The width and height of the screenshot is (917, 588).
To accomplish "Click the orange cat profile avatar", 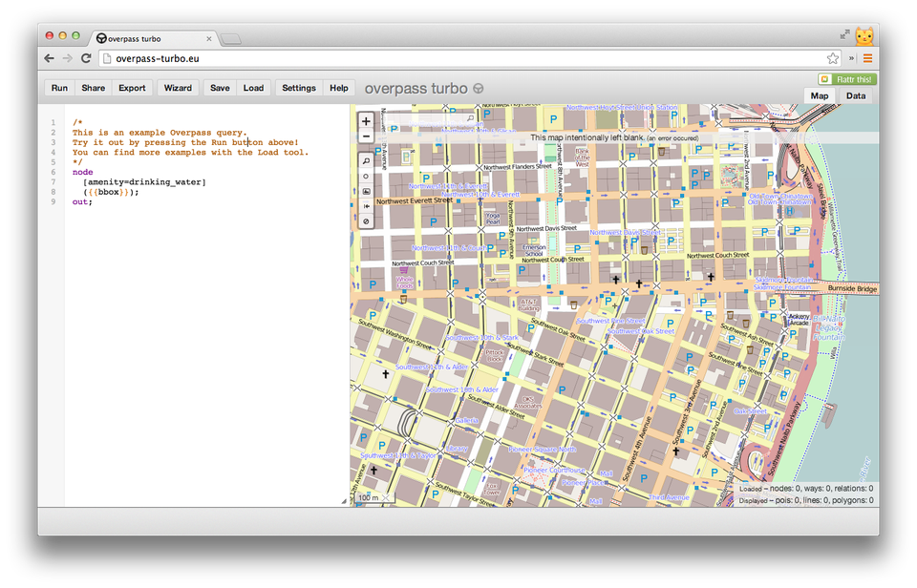I will [864, 36].
